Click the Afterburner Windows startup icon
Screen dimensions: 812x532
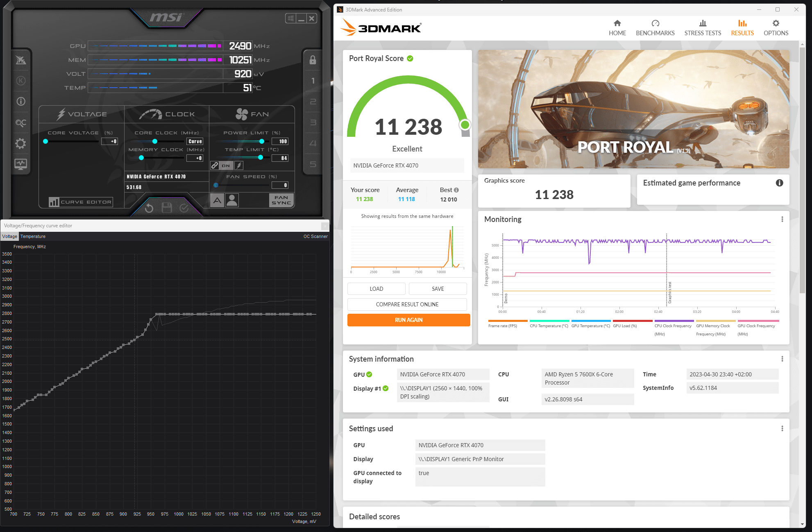pos(291,18)
